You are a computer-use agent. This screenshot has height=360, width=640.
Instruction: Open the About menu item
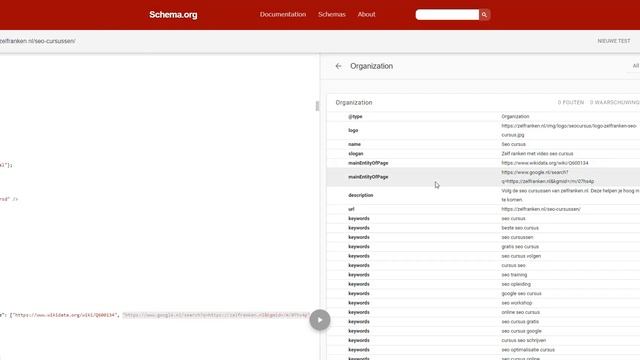point(367,14)
